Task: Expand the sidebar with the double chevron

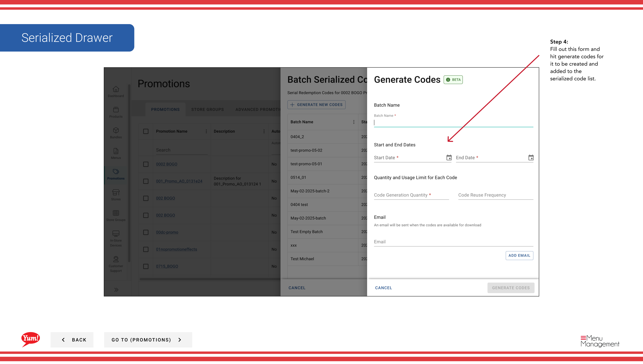Action: [x=116, y=290]
